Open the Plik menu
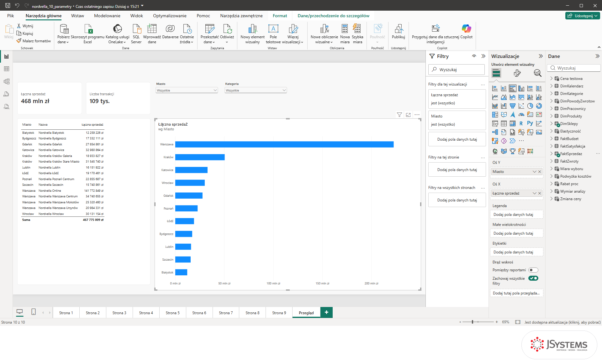 (10, 16)
